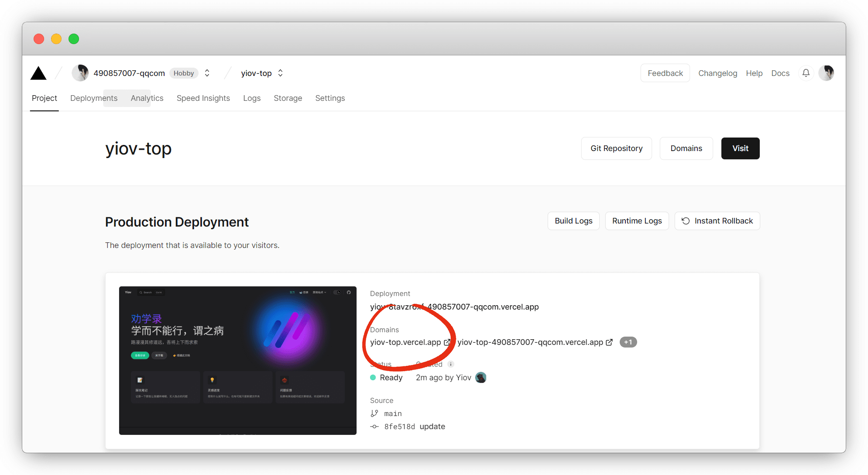Screen dimensions: 868x475
Task: Open the Git Repository button
Action: click(x=616, y=148)
